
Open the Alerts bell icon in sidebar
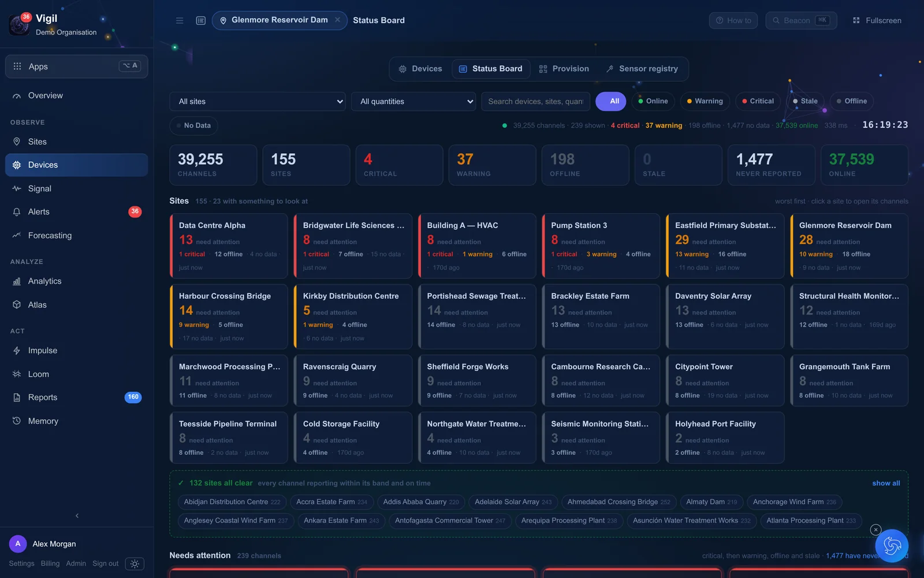point(17,212)
